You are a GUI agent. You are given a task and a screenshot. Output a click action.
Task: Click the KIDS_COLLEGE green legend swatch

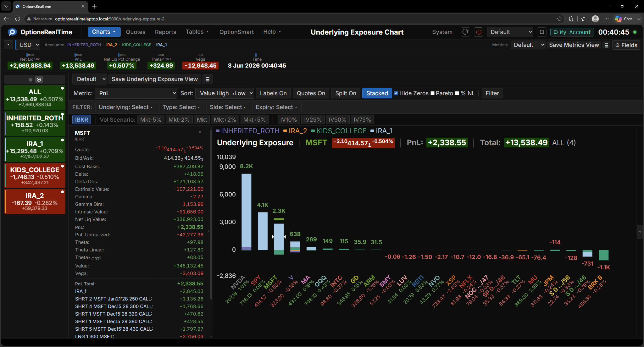313,131
